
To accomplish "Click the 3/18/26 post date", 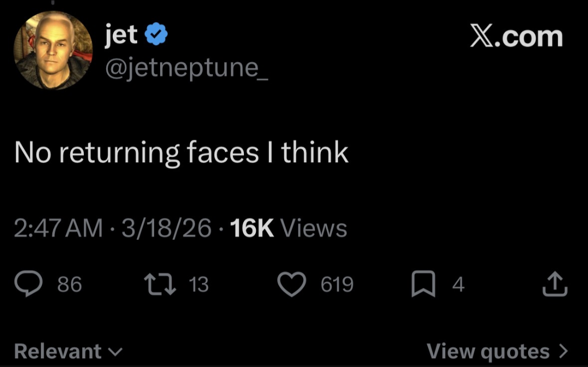I will [x=166, y=228].
